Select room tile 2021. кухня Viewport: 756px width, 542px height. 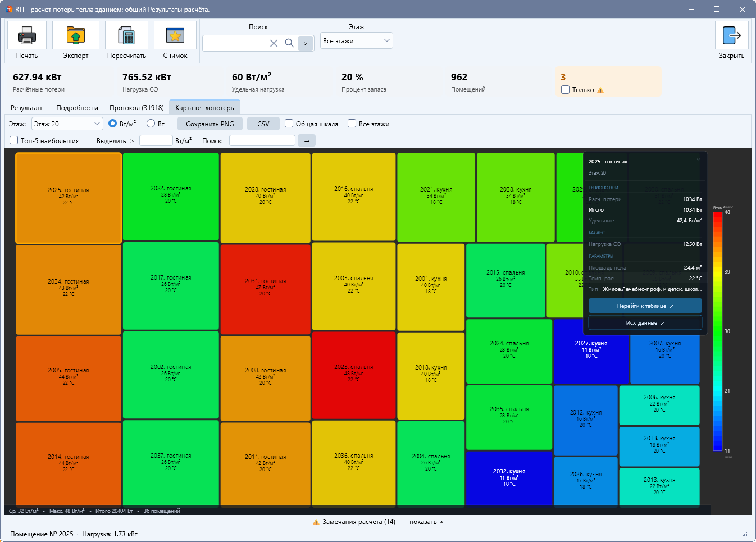436,197
